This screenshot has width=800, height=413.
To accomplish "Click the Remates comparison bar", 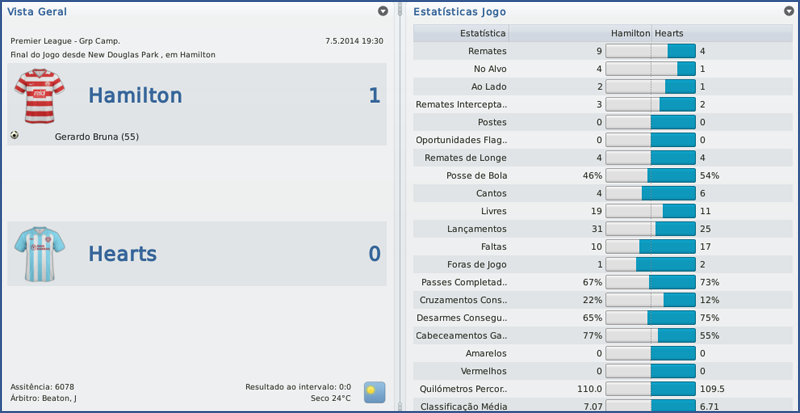I will (x=650, y=50).
